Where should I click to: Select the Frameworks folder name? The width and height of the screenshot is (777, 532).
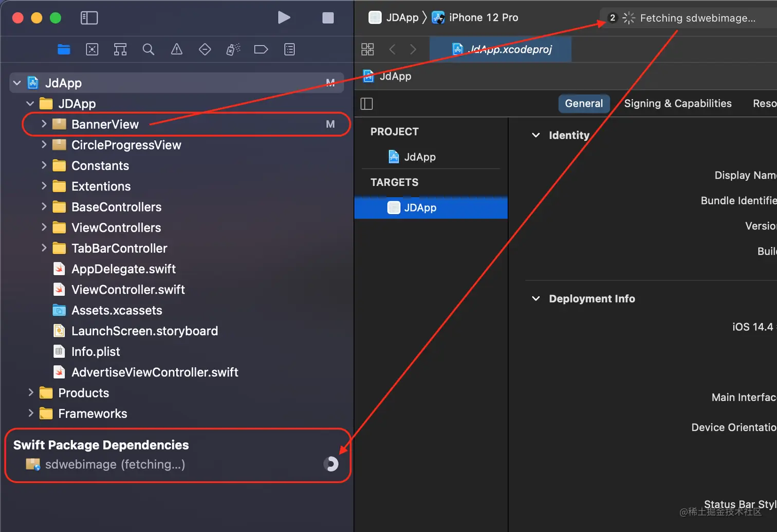92,413
